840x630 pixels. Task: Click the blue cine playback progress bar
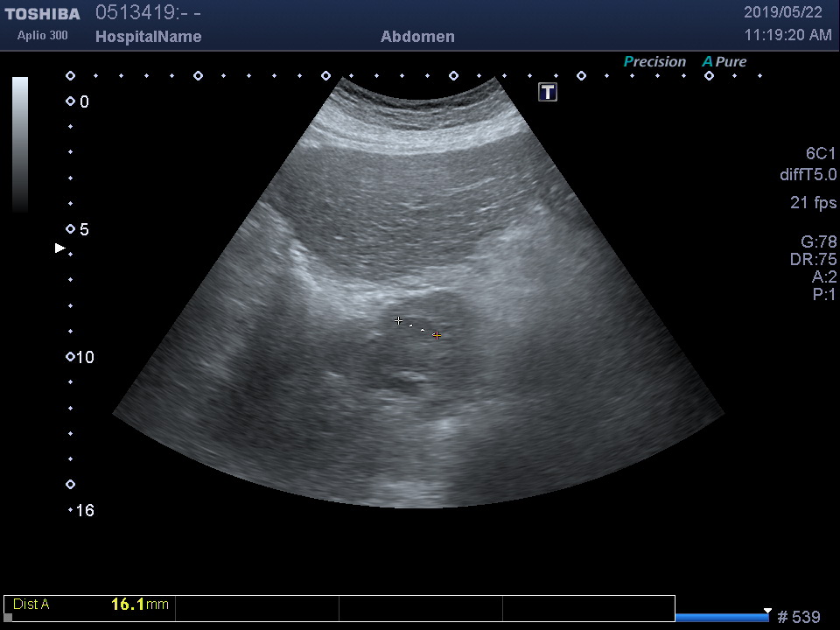click(721, 618)
